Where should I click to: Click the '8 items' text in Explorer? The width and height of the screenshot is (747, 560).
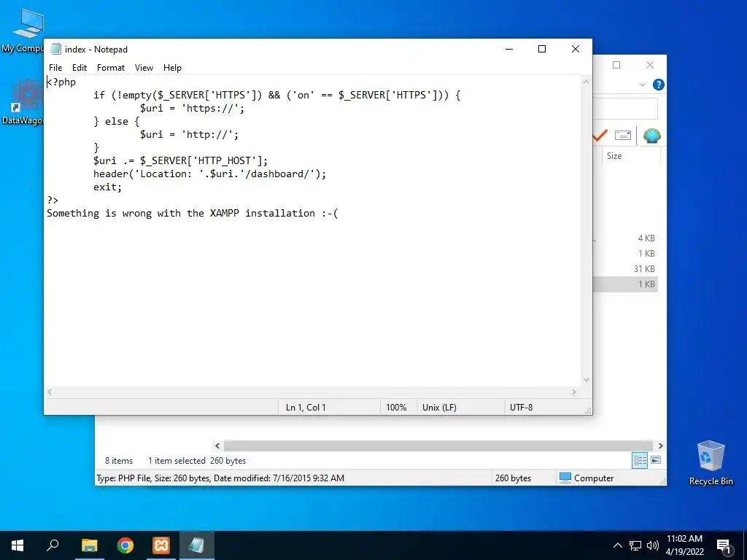click(x=119, y=461)
